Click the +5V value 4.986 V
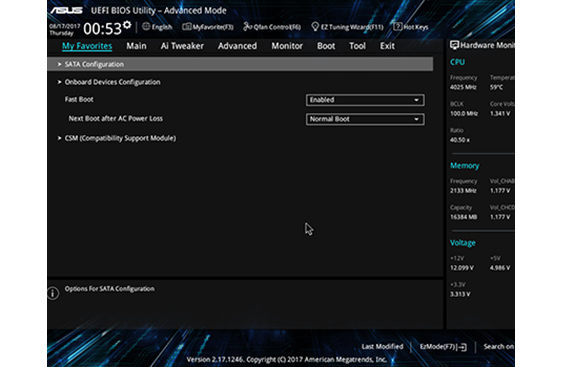 500,268
